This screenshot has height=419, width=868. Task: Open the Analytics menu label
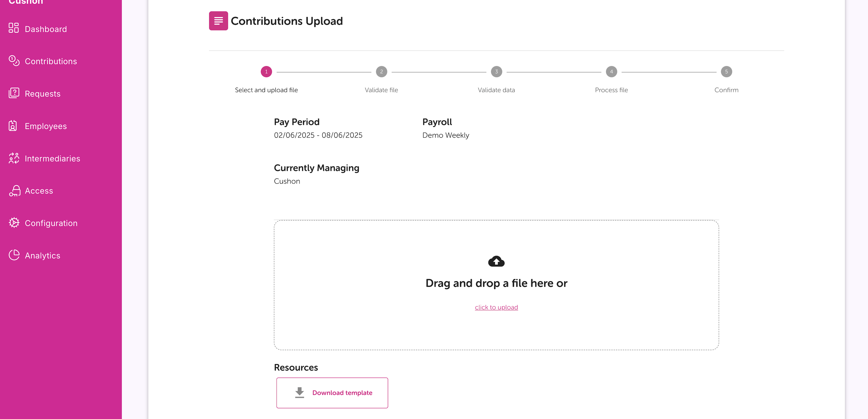pos(42,255)
